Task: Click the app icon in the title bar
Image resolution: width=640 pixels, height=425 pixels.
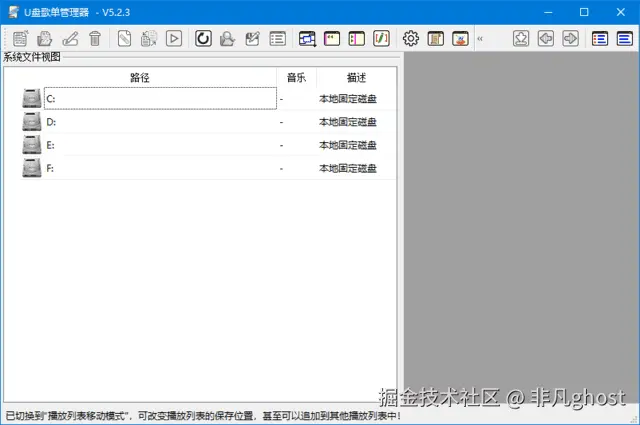Action: click(x=14, y=12)
